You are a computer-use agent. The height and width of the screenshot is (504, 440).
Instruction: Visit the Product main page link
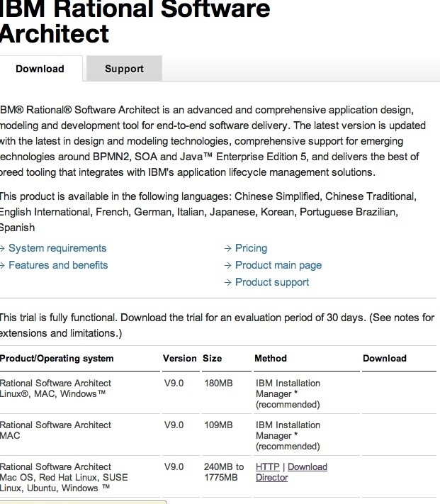click(278, 265)
